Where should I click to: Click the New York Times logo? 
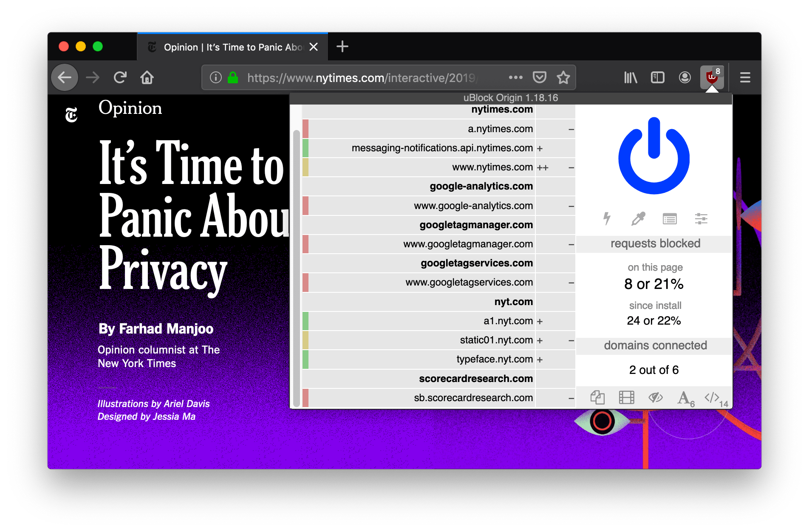(71, 115)
